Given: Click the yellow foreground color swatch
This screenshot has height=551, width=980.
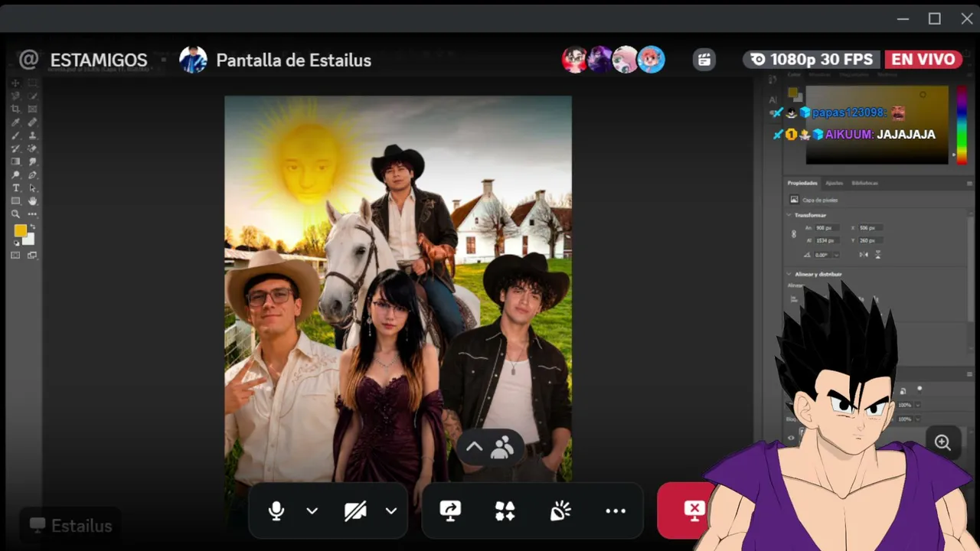Looking at the screenshot, I should pos(20,230).
